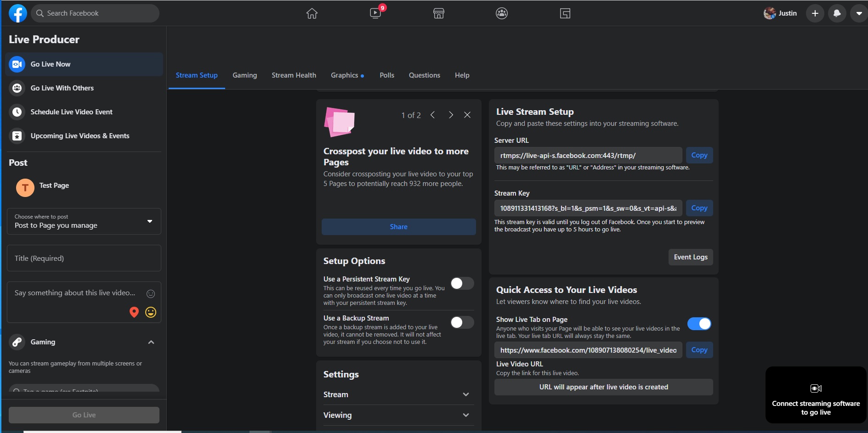Open the Choose where to post dropdown
Image resolution: width=868 pixels, height=433 pixels.
point(84,221)
